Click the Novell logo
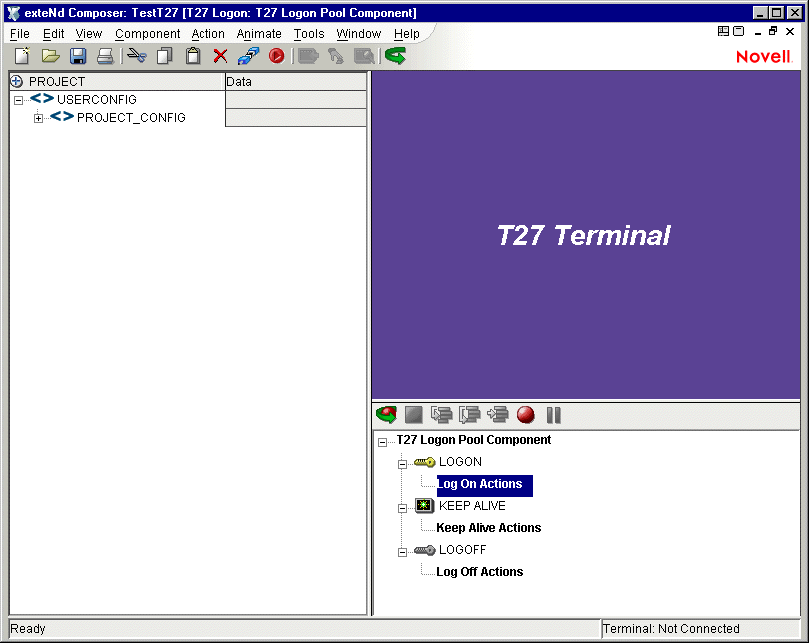This screenshot has width=809, height=643. click(764, 57)
